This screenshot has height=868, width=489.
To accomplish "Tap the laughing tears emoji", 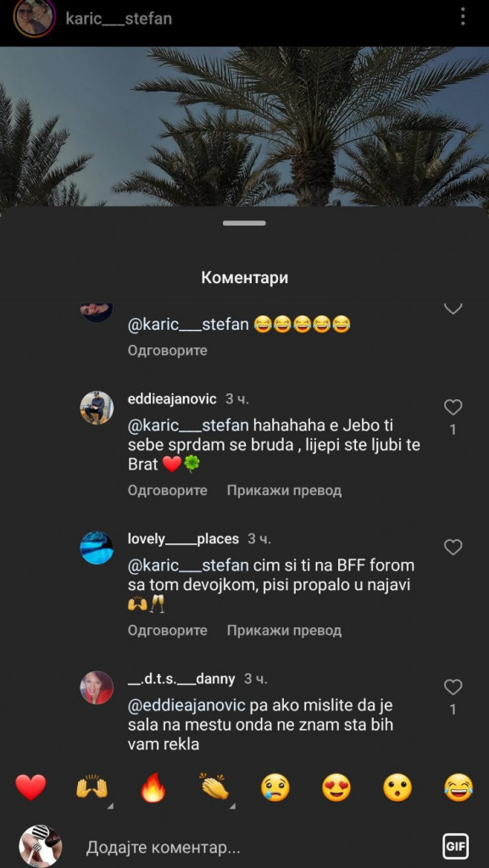I will (x=458, y=787).
